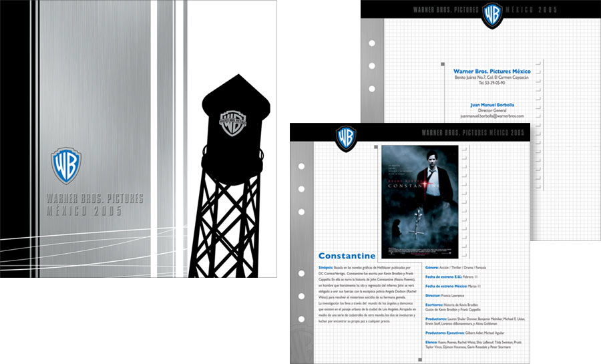Click the "Sinópsis:" label in the synopsis

326,268
